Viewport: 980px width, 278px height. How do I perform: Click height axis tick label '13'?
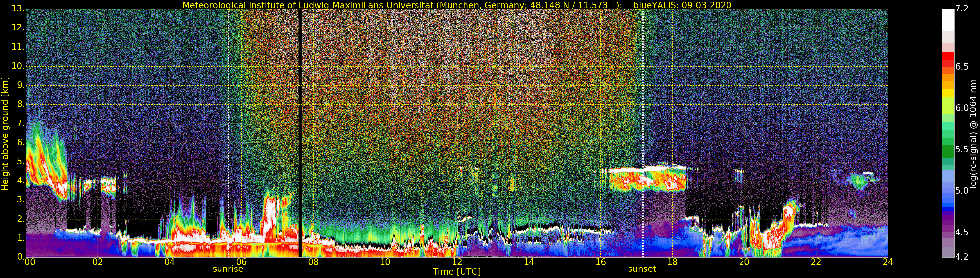18,9
